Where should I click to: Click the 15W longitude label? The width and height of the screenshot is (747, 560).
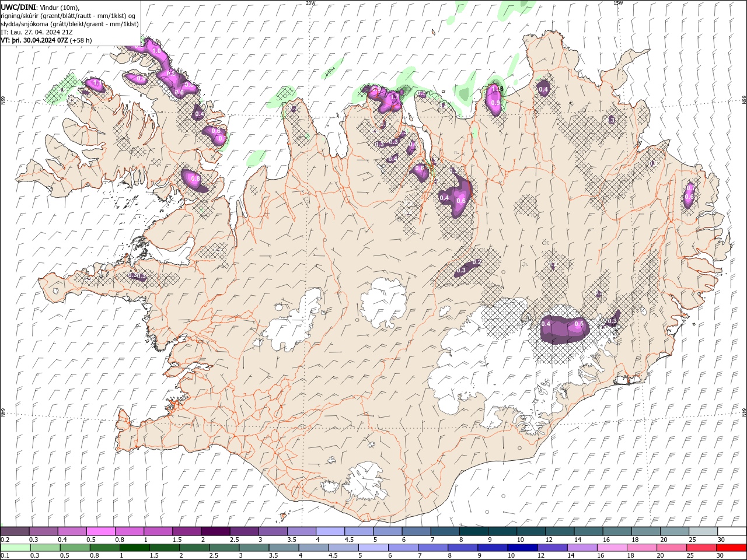pyautogui.click(x=617, y=3)
